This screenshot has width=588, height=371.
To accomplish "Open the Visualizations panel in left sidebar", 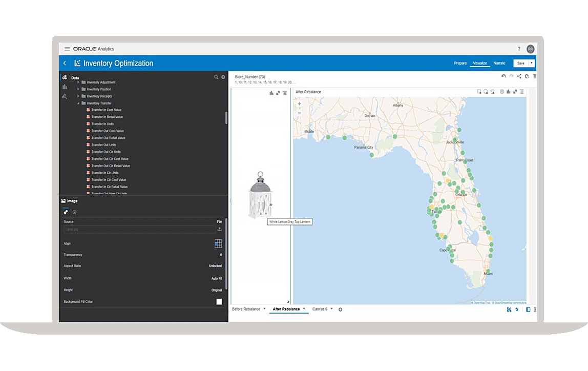I will pyautogui.click(x=65, y=87).
